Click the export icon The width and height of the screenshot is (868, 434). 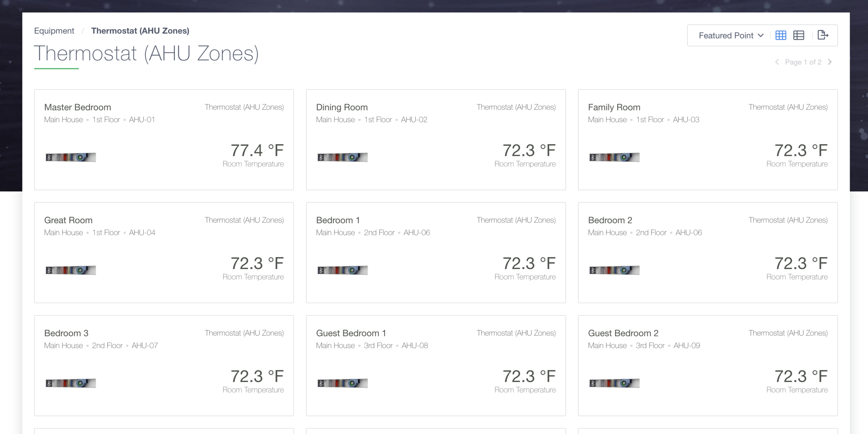(823, 35)
